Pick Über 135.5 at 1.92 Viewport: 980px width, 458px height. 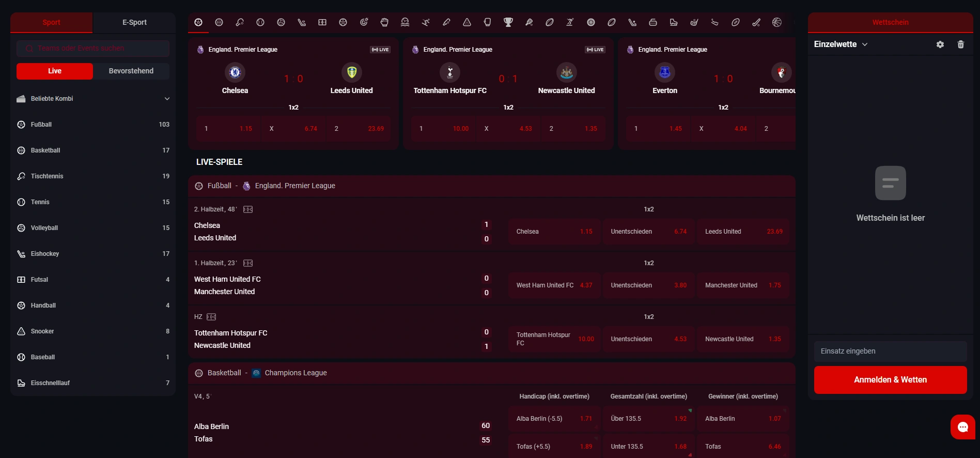[649, 419]
